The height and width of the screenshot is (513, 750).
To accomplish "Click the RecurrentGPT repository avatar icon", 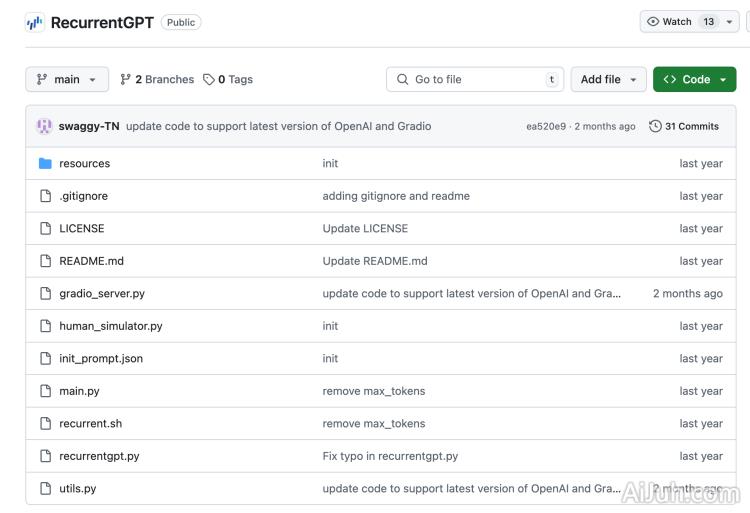I will pos(35,22).
